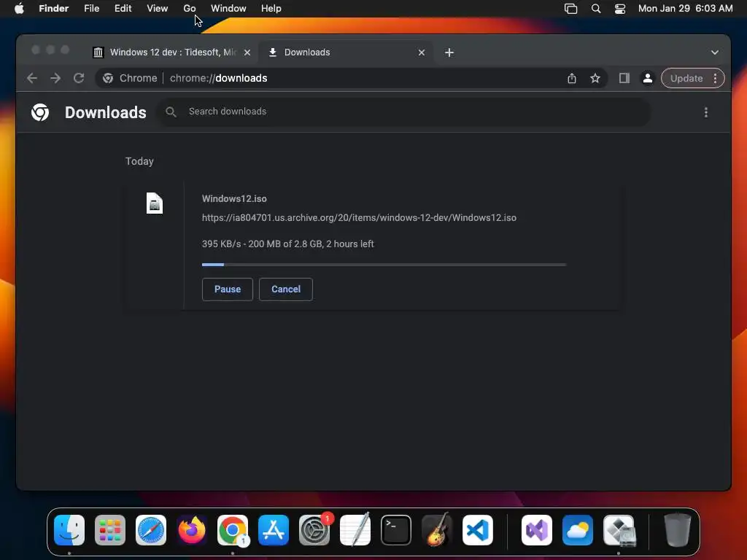Open the Chrome three-dot menu
Screen dimensions: 747x560
pyautogui.click(x=715, y=78)
